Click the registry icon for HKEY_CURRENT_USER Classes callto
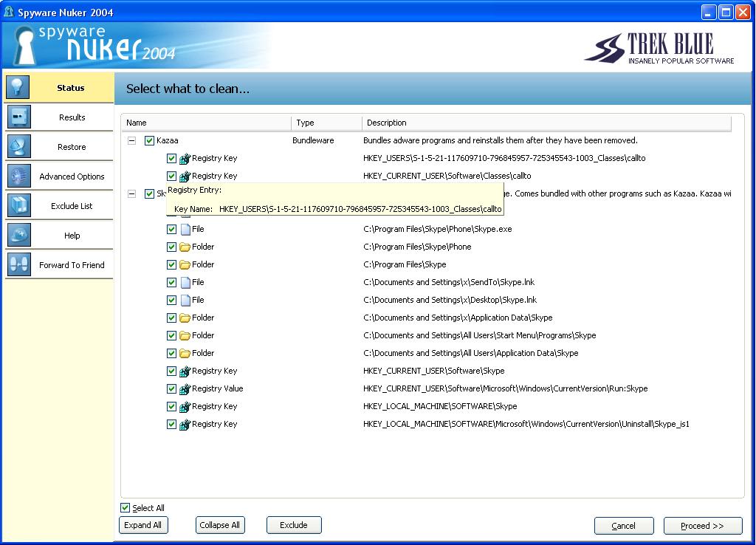Screen dimensions: 756x545 pyautogui.click(x=185, y=176)
